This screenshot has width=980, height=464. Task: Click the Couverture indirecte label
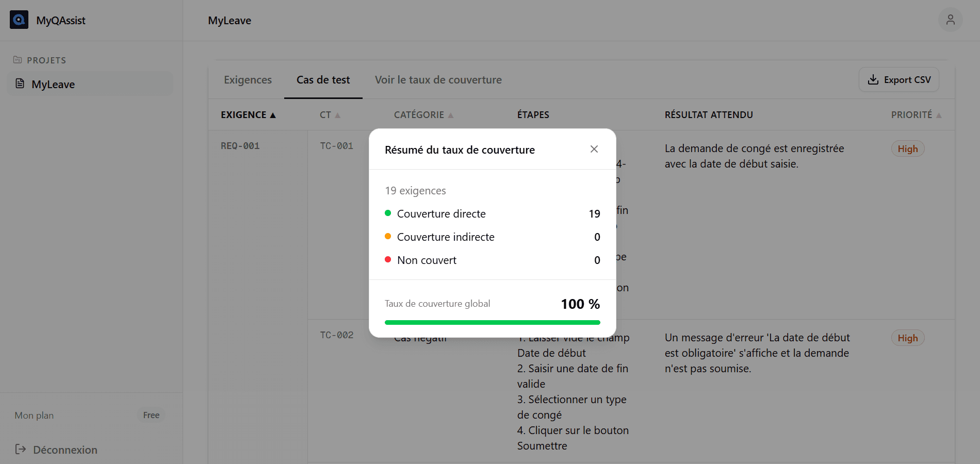(x=446, y=237)
